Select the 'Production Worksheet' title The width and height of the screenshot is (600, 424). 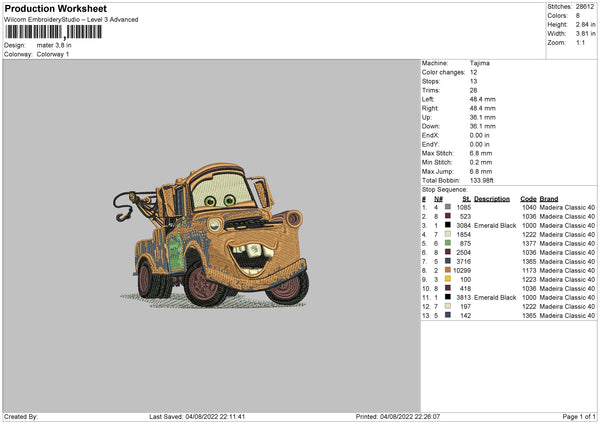[55, 8]
